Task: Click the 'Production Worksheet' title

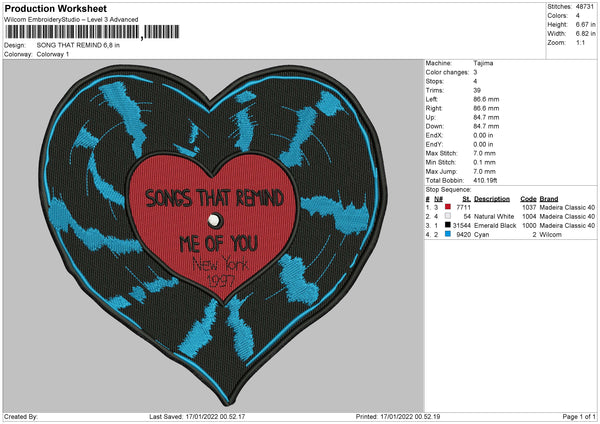Action: click(55, 8)
